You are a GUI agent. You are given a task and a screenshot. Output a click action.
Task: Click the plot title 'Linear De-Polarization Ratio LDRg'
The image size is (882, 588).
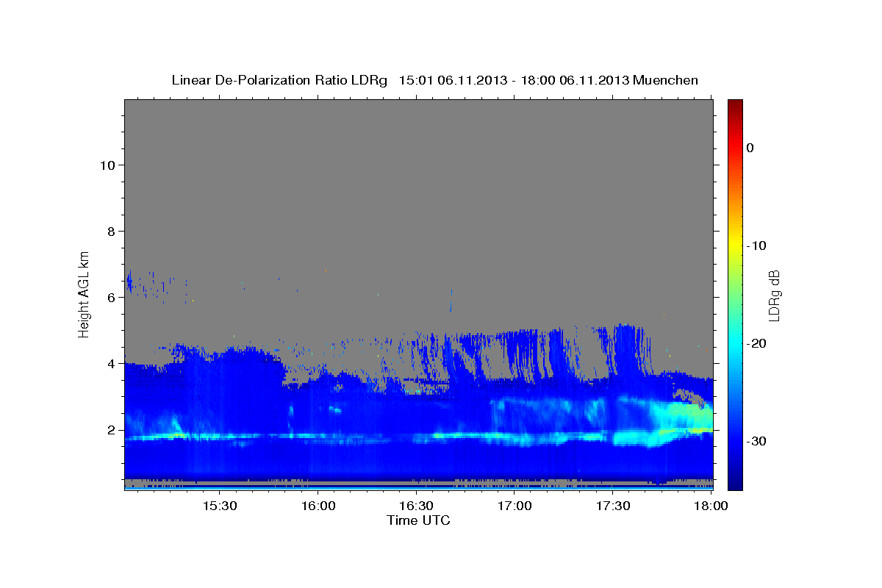click(x=279, y=80)
